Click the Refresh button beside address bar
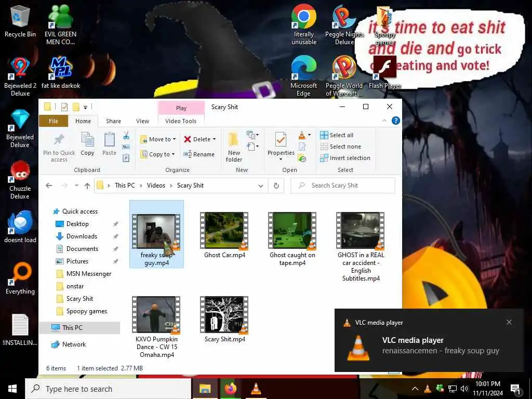 (276, 185)
